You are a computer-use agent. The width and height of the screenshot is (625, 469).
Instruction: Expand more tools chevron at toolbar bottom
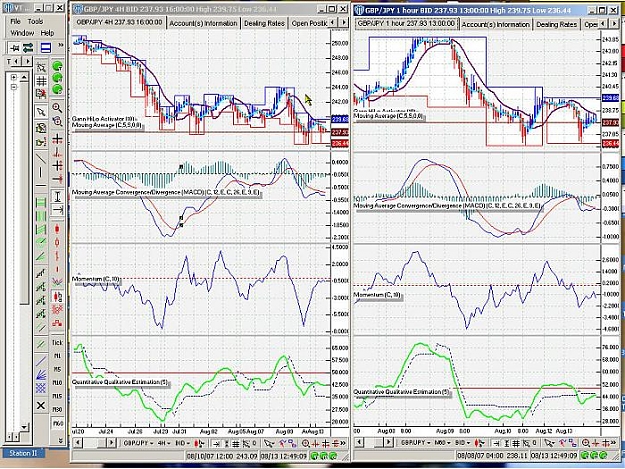(61, 440)
